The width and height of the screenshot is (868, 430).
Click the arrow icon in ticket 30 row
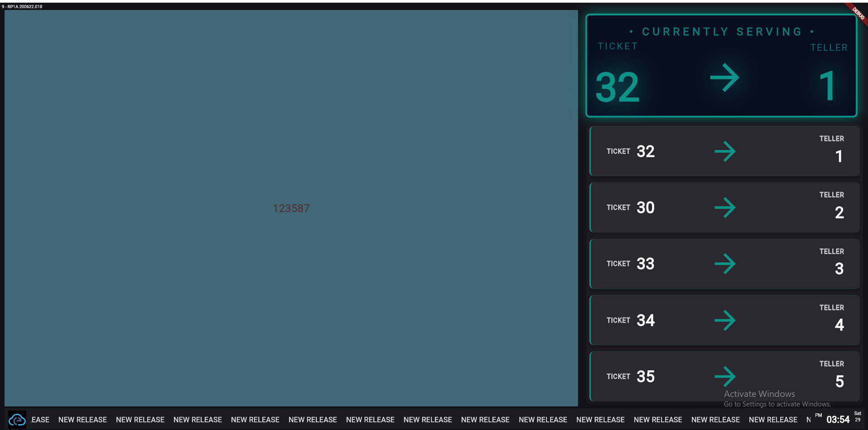click(725, 208)
